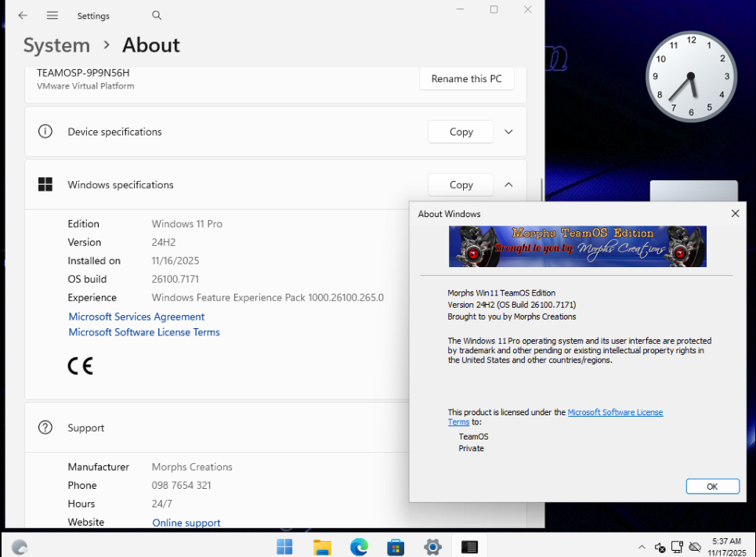Open the Settings hamburger navigation menu
This screenshot has height=557, width=756.
click(x=52, y=16)
